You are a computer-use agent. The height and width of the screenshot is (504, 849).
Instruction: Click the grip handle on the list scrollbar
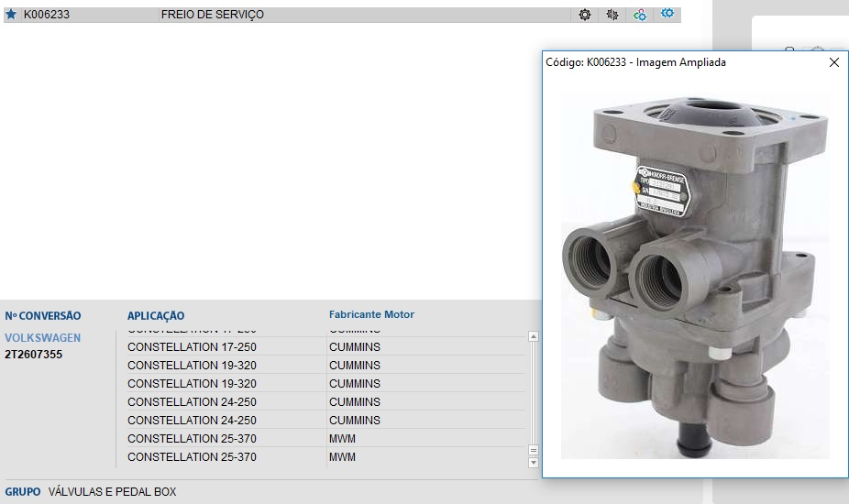pos(534,450)
